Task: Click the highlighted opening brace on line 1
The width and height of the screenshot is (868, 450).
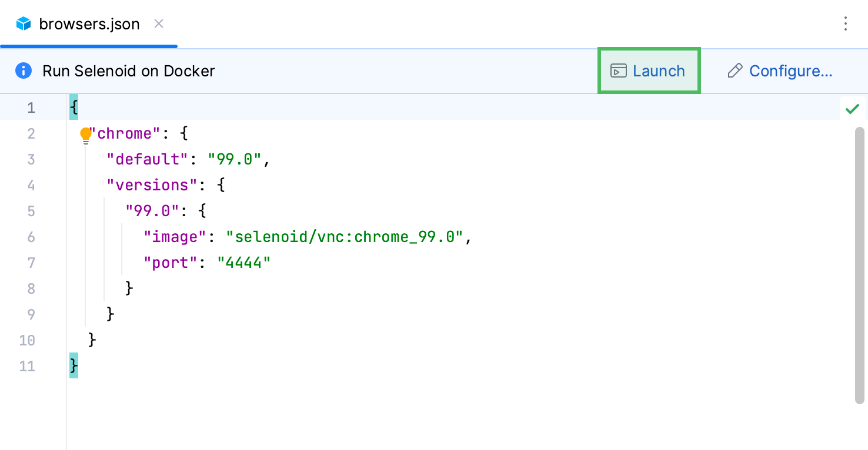Action: coord(74,107)
